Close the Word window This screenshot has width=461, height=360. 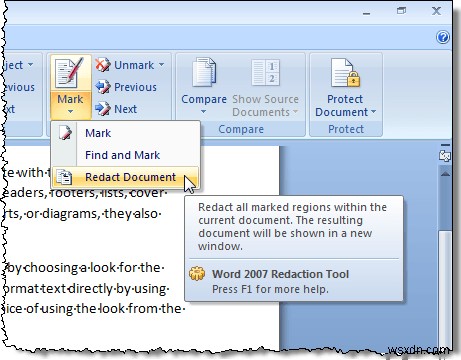(x=436, y=11)
